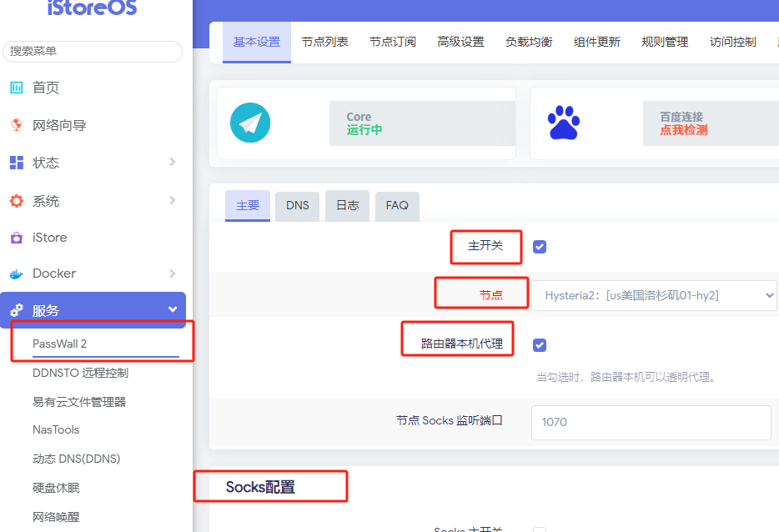Uncheck the 路由器本机代理 checkbox
The width and height of the screenshot is (779, 532).
(540, 345)
